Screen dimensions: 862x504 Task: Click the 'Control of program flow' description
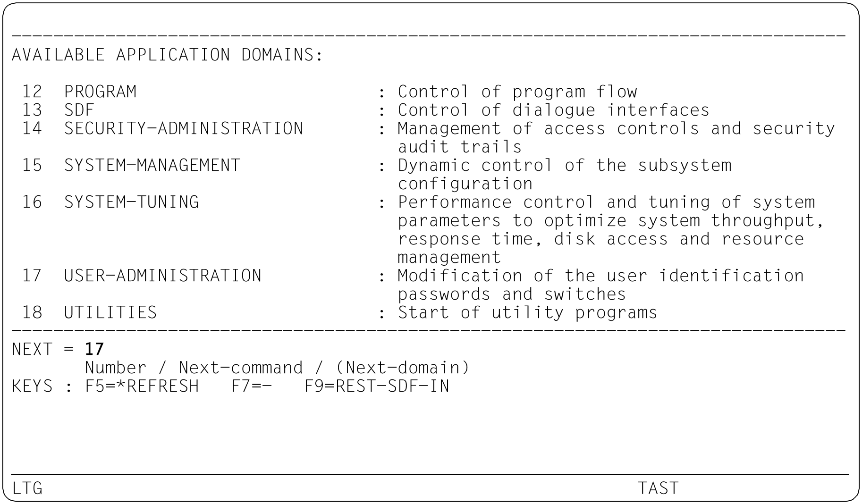[517, 92]
